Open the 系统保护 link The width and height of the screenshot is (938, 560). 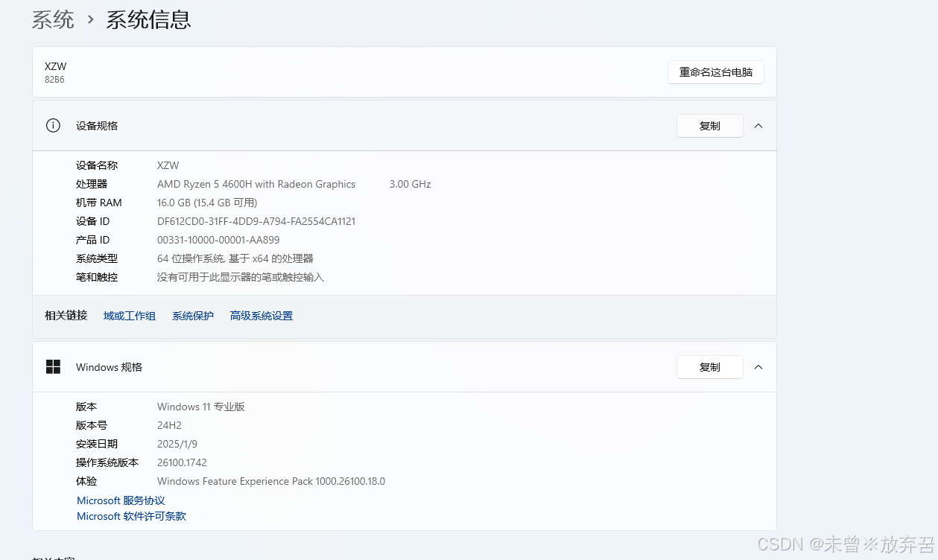[193, 316]
